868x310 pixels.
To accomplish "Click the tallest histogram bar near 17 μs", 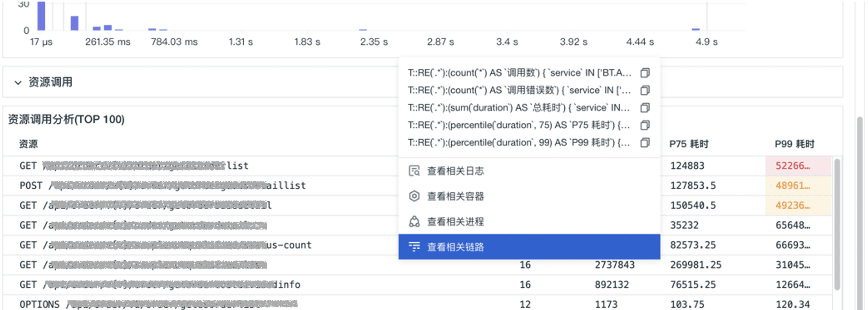I will tap(41, 16).
